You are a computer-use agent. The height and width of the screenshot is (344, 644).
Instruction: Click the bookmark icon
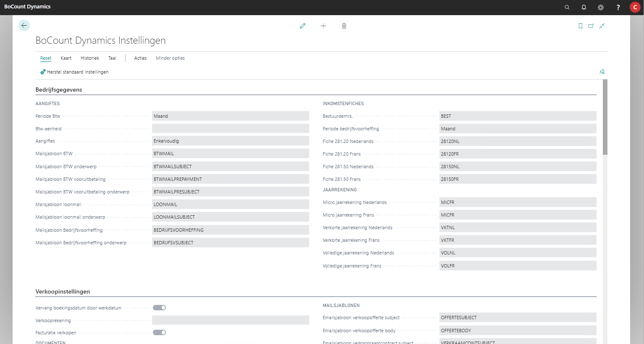pyautogui.click(x=581, y=26)
